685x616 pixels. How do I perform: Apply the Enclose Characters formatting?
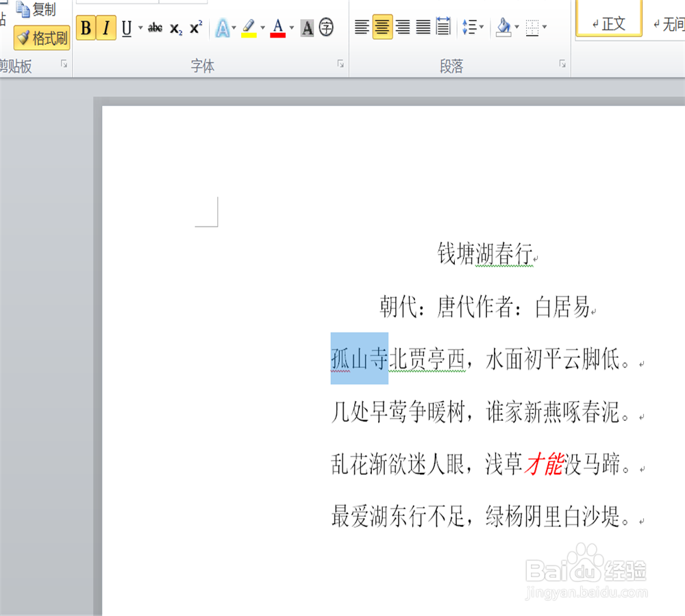tap(327, 28)
